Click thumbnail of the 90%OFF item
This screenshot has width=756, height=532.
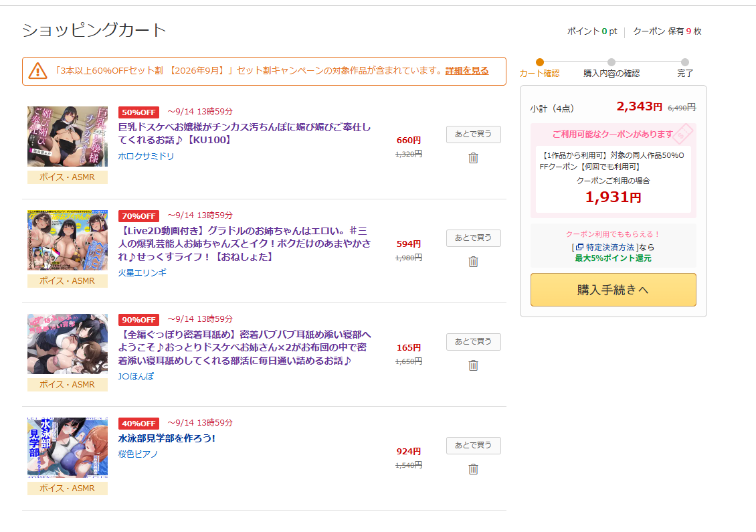68,344
